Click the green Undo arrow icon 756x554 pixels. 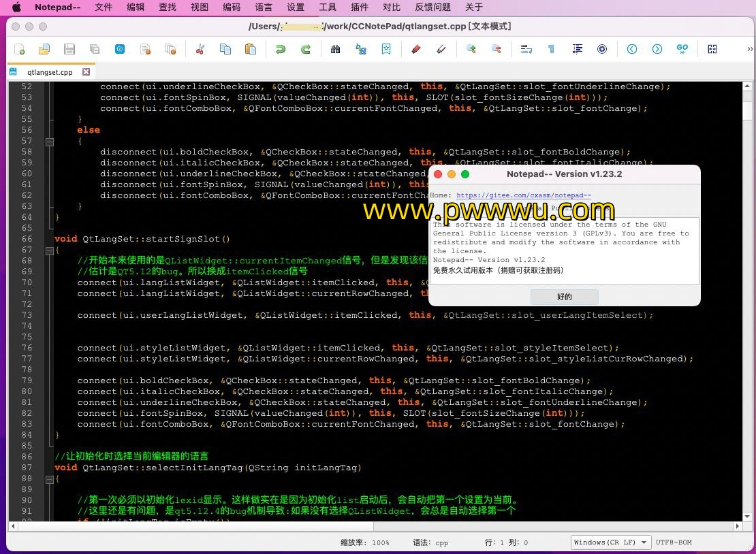coord(280,49)
